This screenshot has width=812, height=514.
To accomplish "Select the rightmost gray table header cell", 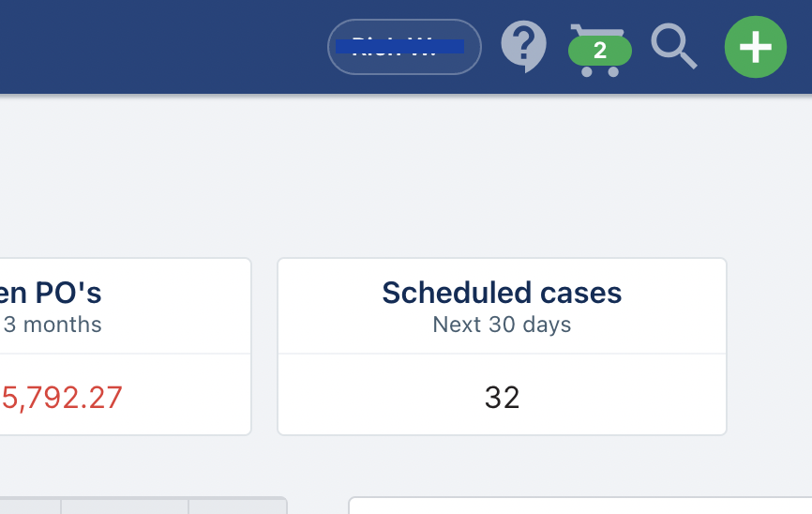I will click(238, 506).
